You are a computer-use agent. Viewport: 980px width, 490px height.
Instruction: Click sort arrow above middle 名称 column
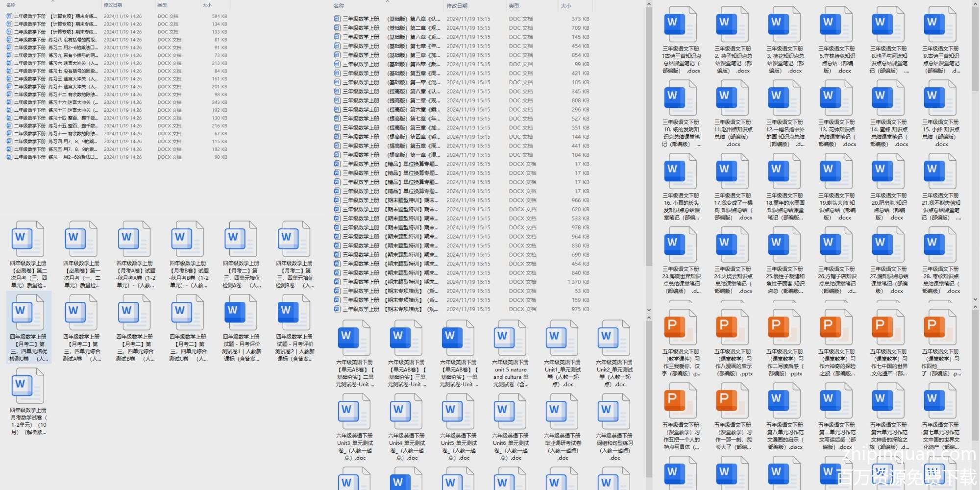click(x=388, y=1)
